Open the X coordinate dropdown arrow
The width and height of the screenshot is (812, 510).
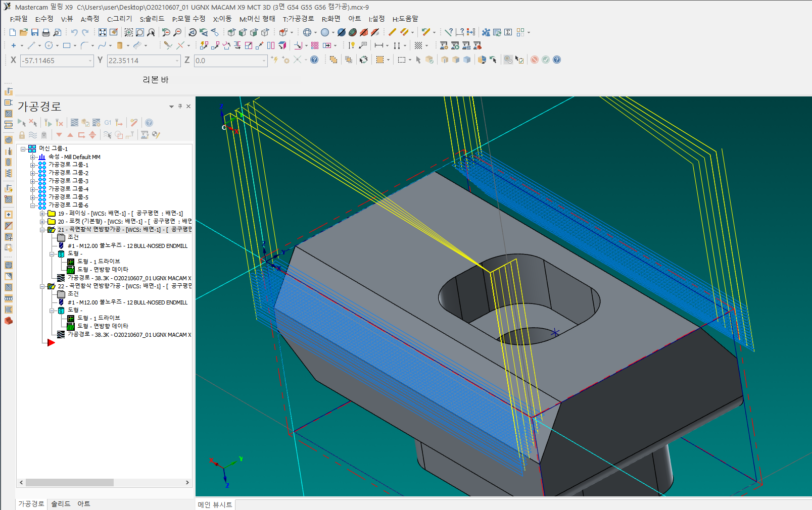coord(90,61)
